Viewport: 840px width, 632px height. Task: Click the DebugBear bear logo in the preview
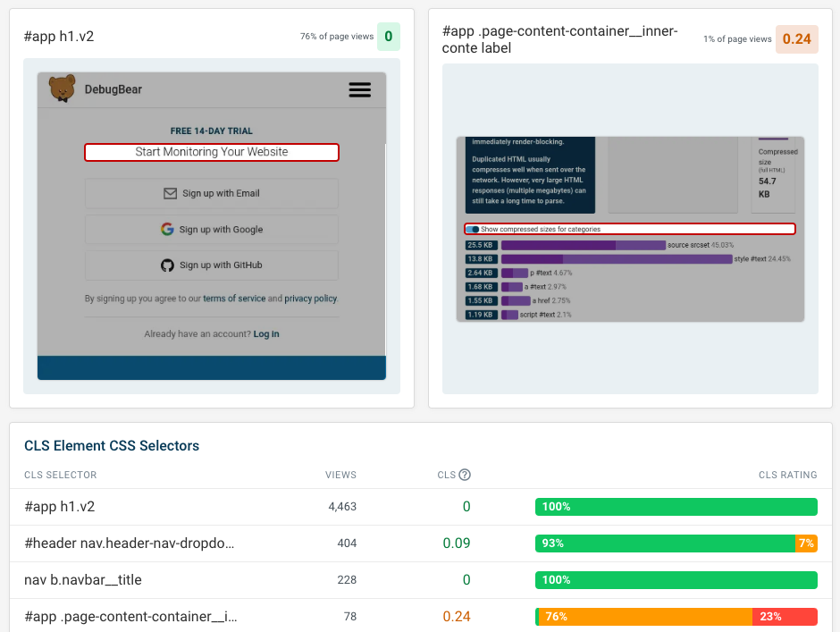[x=63, y=88]
